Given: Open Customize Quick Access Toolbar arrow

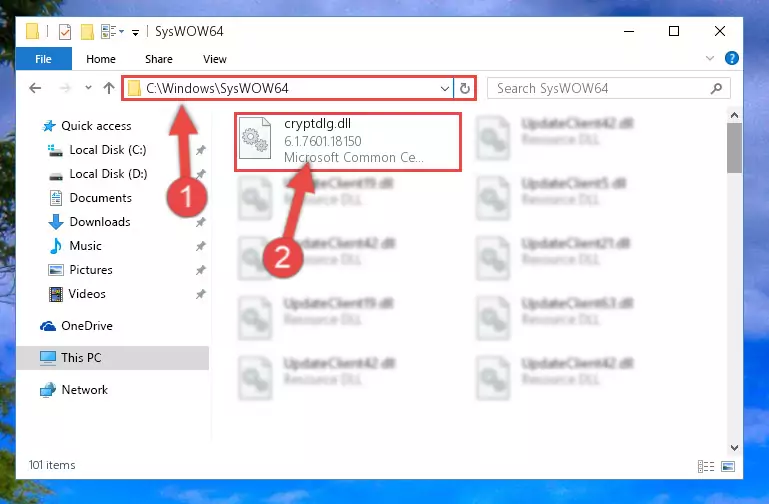Looking at the screenshot, I should point(135,32).
